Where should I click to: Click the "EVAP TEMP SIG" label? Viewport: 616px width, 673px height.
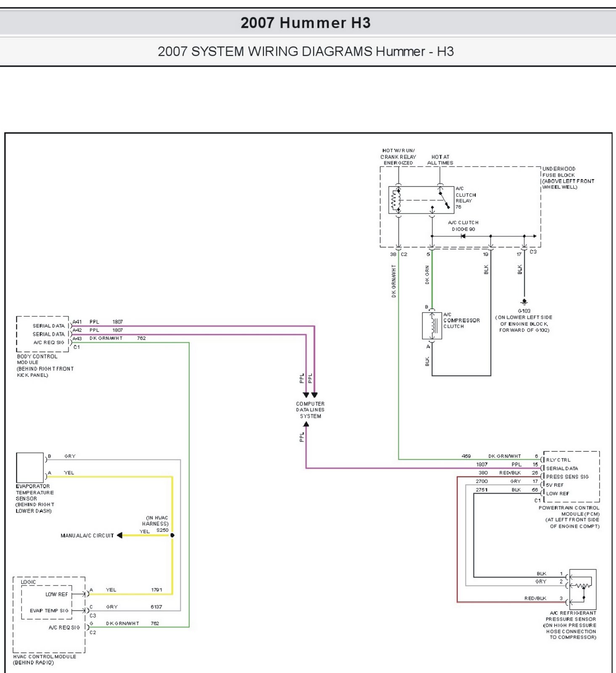pyautogui.click(x=49, y=611)
